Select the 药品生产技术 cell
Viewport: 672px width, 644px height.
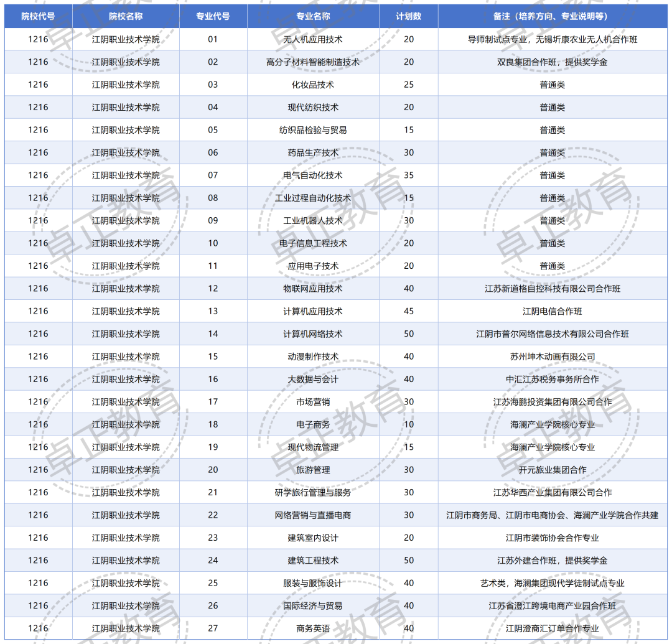tap(313, 153)
